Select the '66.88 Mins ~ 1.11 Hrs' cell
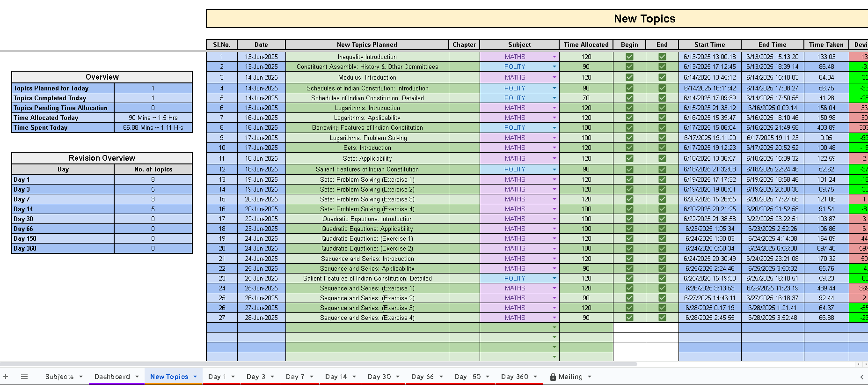 coord(153,127)
